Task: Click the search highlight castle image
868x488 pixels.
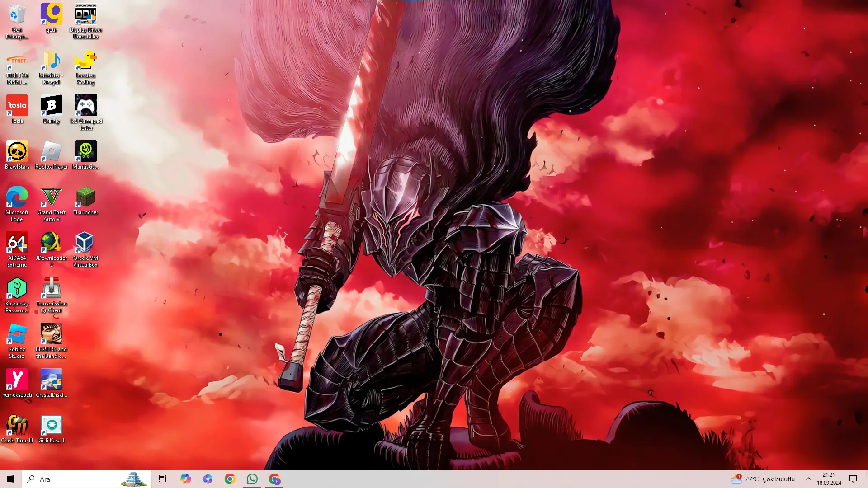Action: [x=134, y=479]
